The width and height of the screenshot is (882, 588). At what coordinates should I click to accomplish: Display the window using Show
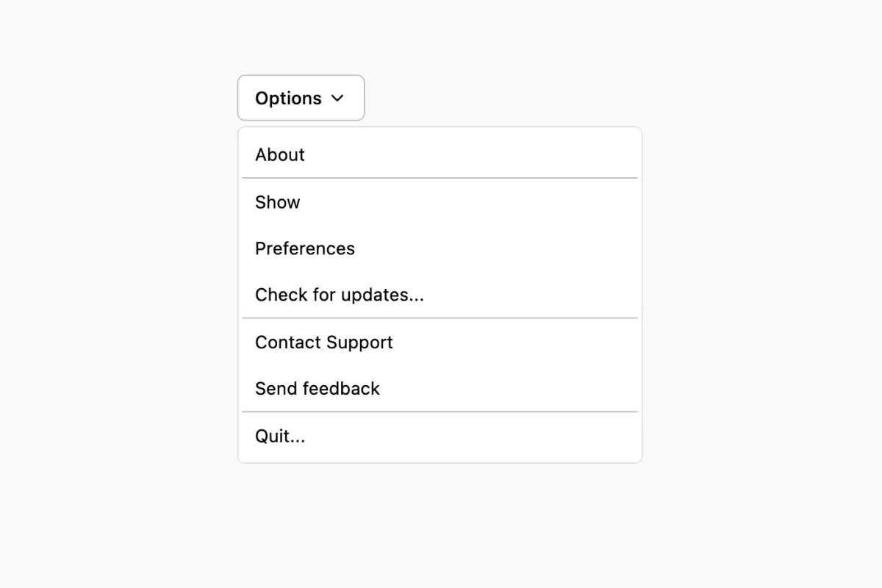[277, 202]
